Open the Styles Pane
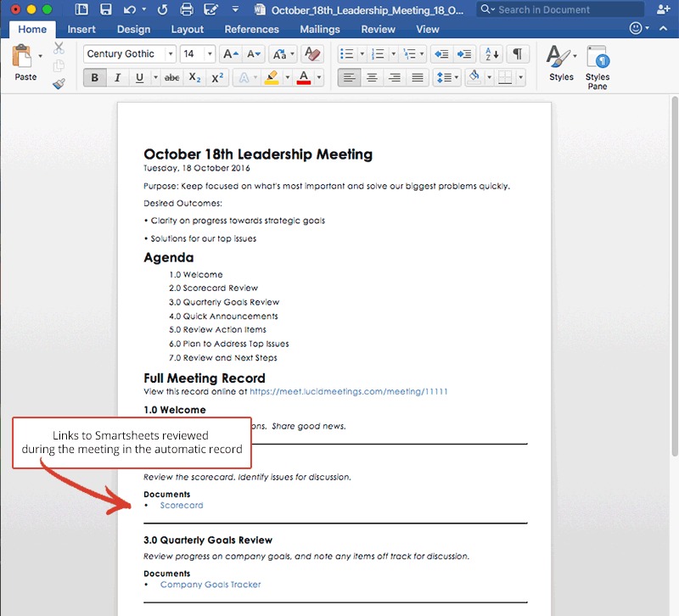679x616 pixels. click(x=598, y=68)
